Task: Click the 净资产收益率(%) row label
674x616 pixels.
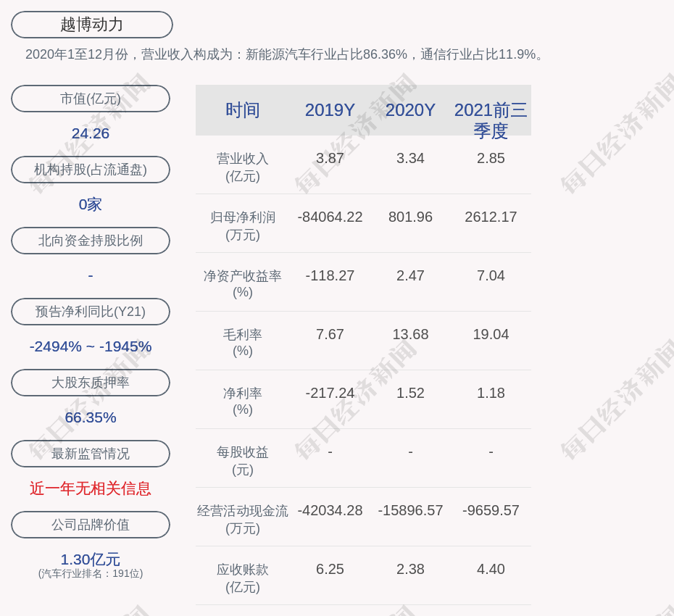Action: click(x=243, y=284)
